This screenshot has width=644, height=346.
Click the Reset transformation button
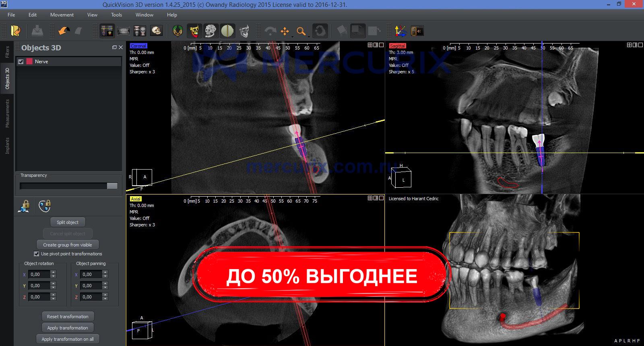pyautogui.click(x=68, y=317)
